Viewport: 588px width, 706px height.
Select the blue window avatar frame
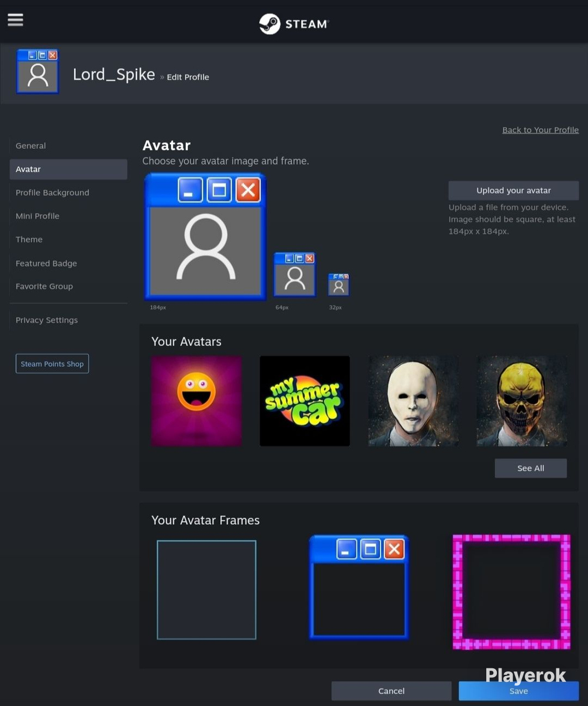point(359,587)
